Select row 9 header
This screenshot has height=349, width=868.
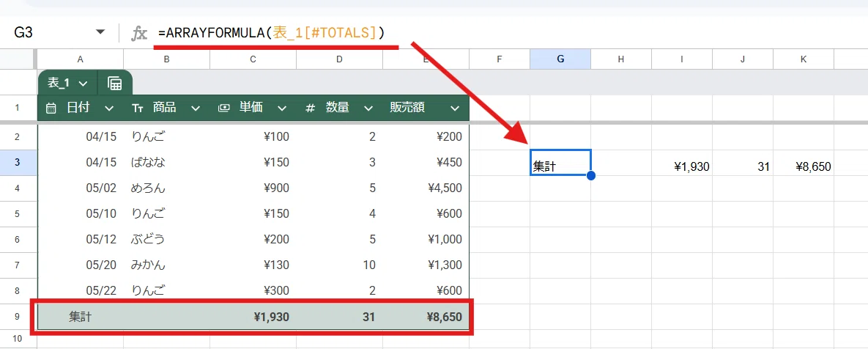tap(17, 317)
